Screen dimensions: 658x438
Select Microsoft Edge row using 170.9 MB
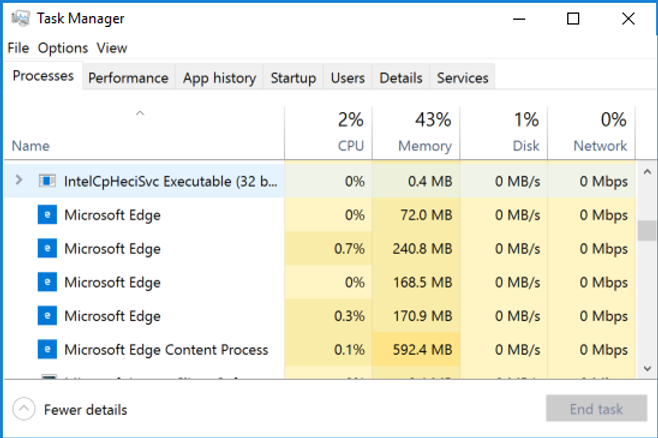click(320, 315)
